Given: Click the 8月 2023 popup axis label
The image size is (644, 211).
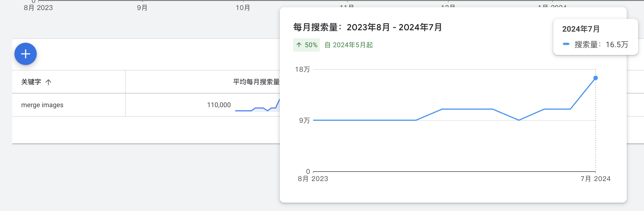Looking at the screenshot, I should tap(313, 179).
